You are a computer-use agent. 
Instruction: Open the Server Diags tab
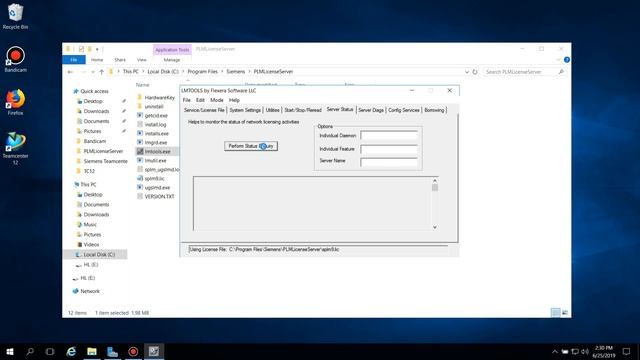(x=371, y=110)
